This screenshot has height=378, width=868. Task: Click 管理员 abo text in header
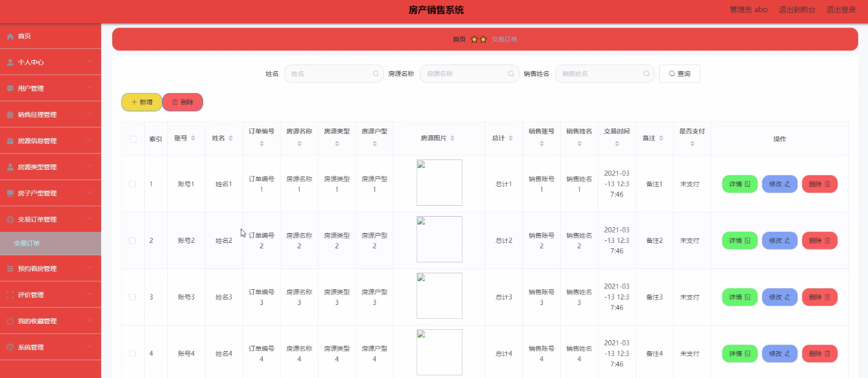[748, 10]
